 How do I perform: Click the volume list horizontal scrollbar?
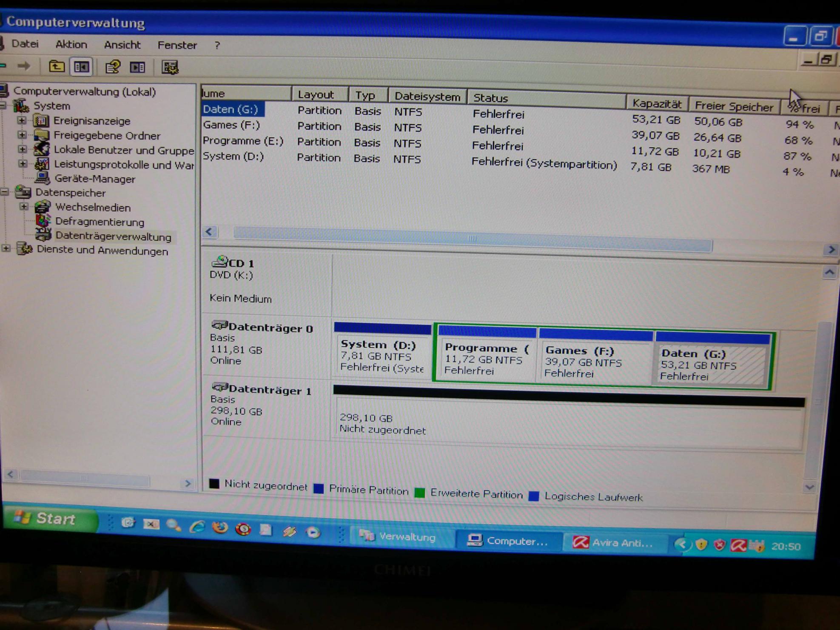[472, 238]
